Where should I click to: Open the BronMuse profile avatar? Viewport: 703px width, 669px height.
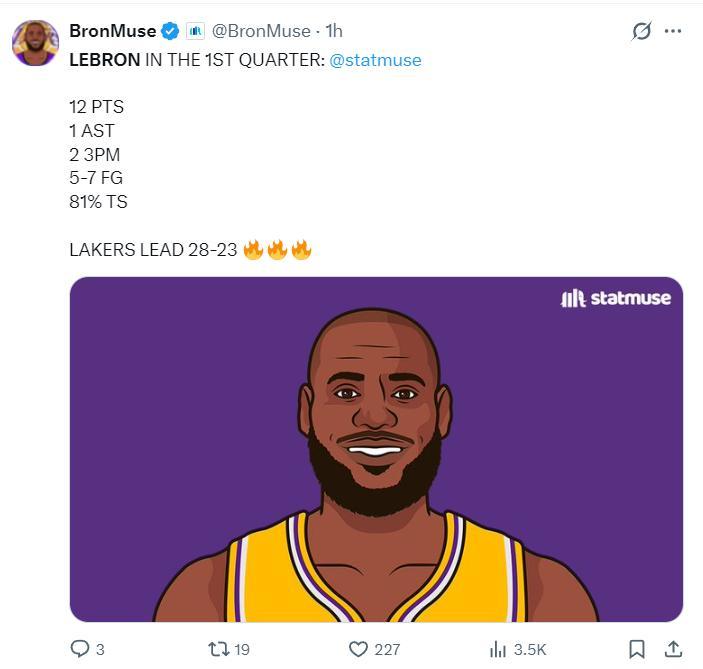click(35, 43)
